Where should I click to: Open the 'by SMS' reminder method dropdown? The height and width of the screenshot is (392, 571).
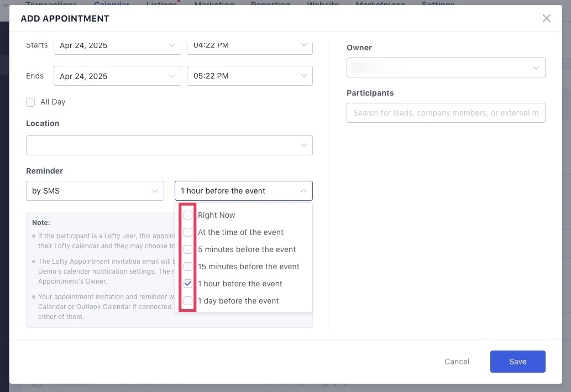pos(95,191)
